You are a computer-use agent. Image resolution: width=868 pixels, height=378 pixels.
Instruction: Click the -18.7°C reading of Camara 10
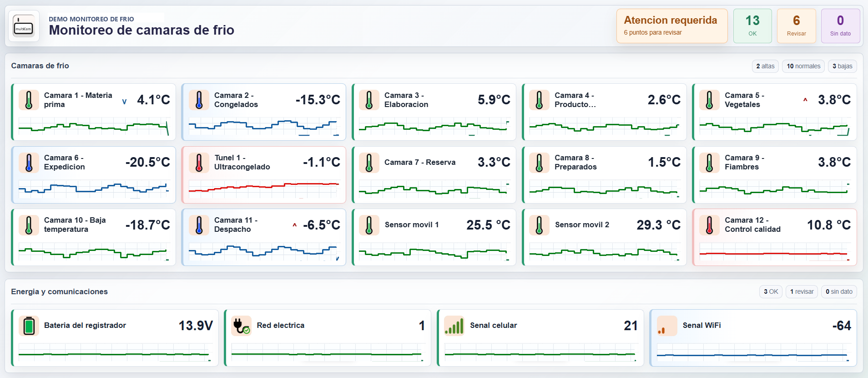coord(148,225)
